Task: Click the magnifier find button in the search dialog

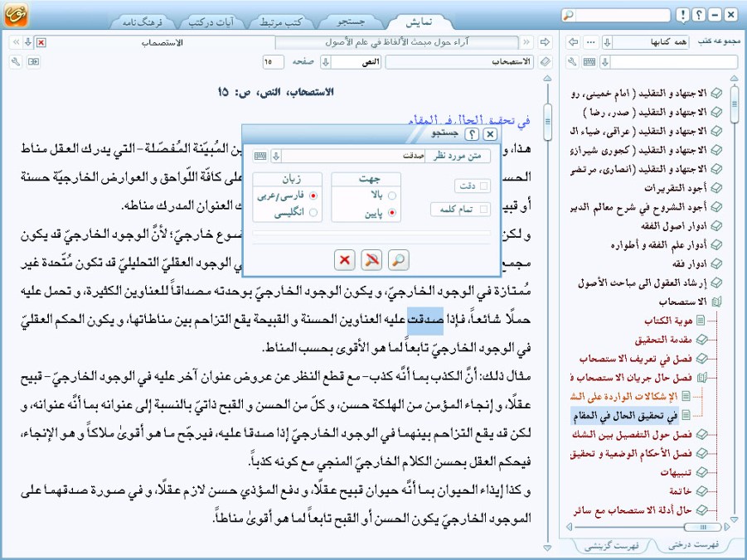Action: (x=398, y=260)
